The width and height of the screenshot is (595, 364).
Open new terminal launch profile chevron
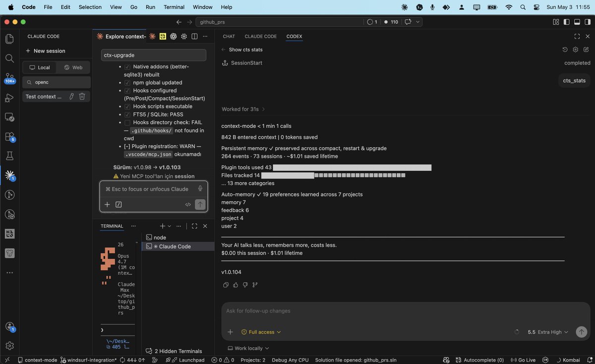(x=170, y=226)
